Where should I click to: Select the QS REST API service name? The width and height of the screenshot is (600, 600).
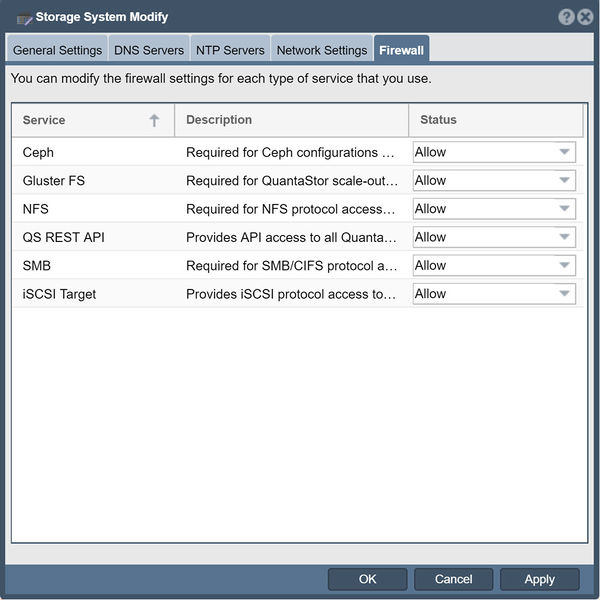pyautogui.click(x=64, y=237)
